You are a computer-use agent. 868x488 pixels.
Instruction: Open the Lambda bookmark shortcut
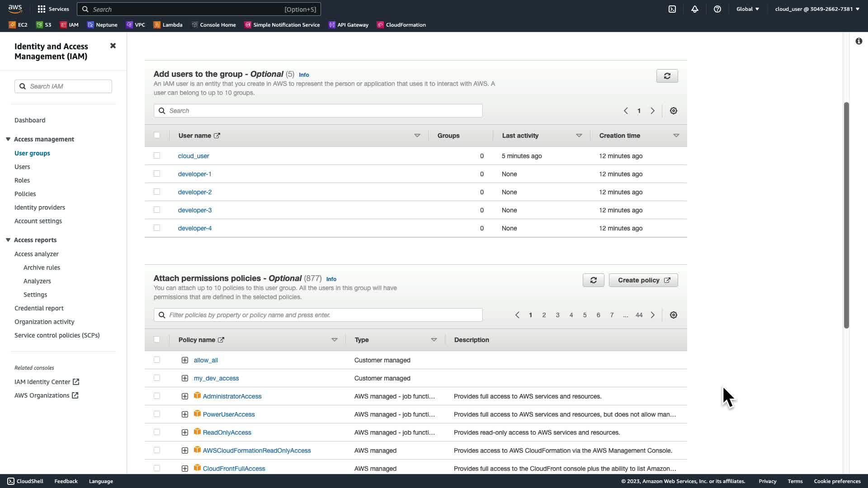point(168,25)
